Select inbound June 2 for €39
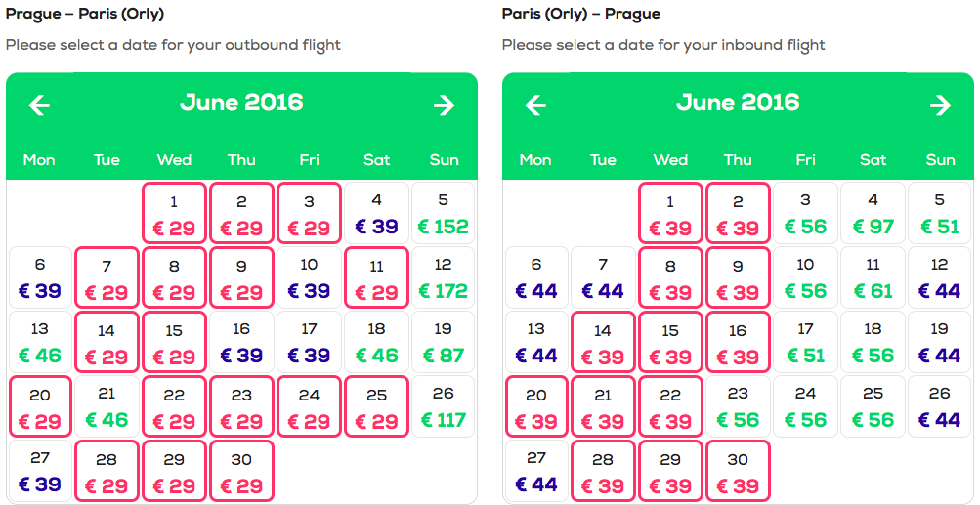Viewport: 980px width, 505px height. click(x=738, y=213)
